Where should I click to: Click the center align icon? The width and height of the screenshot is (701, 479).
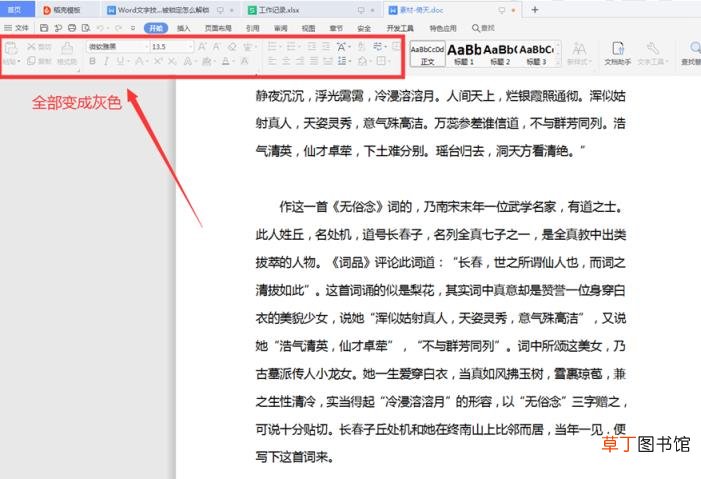(x=286, y=61)
